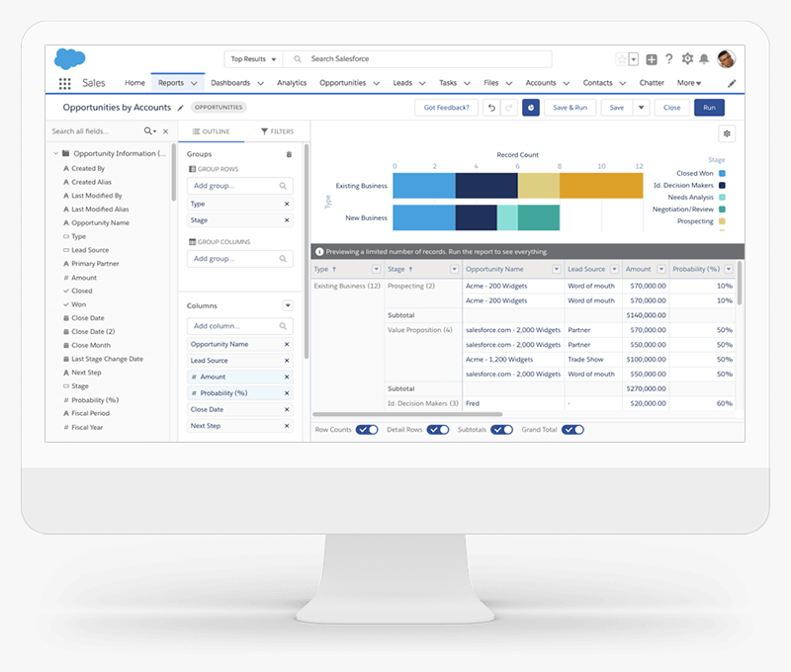The image size is (791, 672).
Task: Click the edit navigation pencil icon
Action: click(732, 84)
